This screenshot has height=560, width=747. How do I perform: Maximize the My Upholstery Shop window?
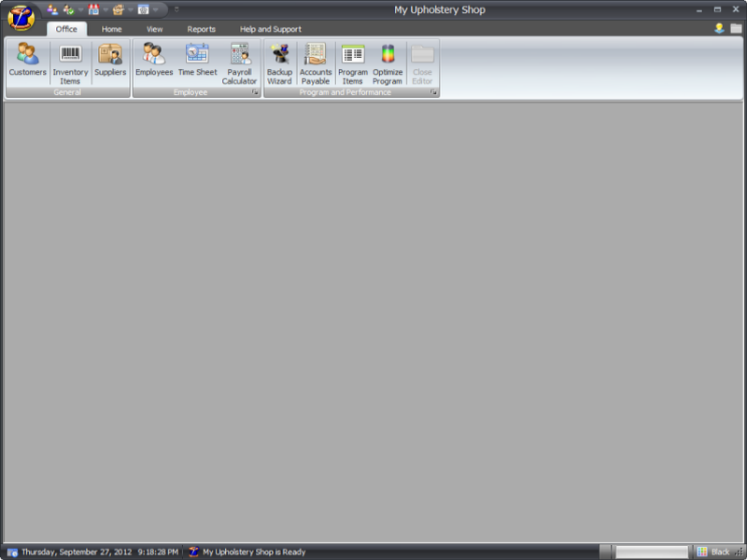click(717, 9)
